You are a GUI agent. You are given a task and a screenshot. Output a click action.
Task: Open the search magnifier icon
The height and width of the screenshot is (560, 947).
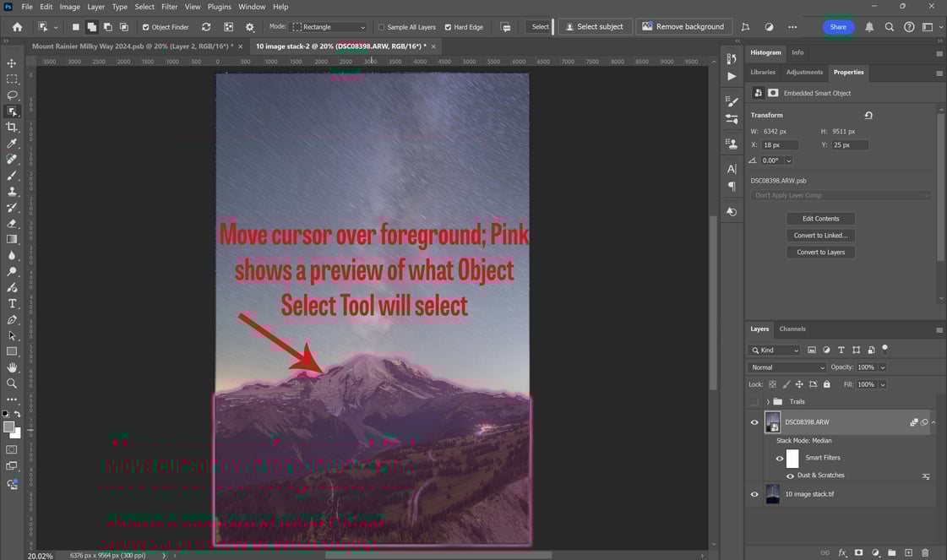point(889,27)
